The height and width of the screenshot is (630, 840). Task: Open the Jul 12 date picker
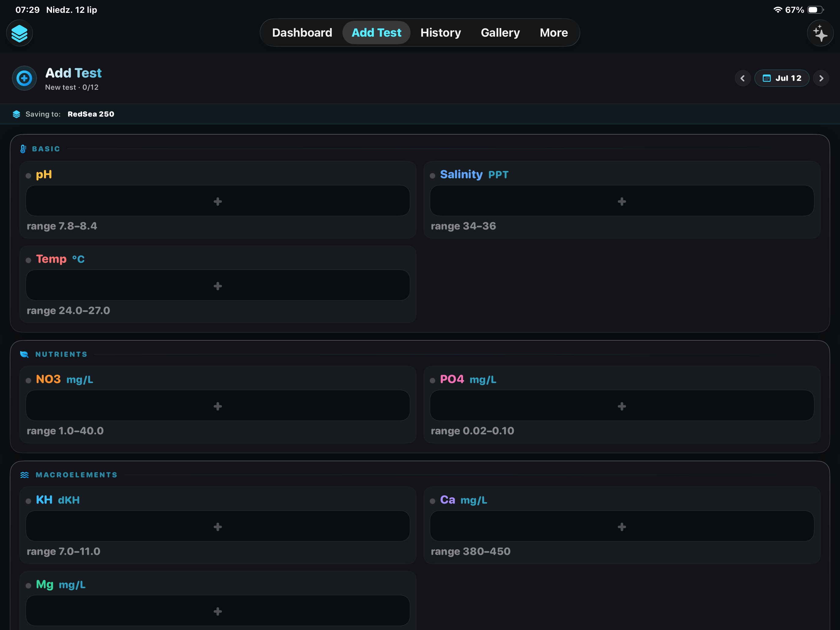[x=782, y=78]
